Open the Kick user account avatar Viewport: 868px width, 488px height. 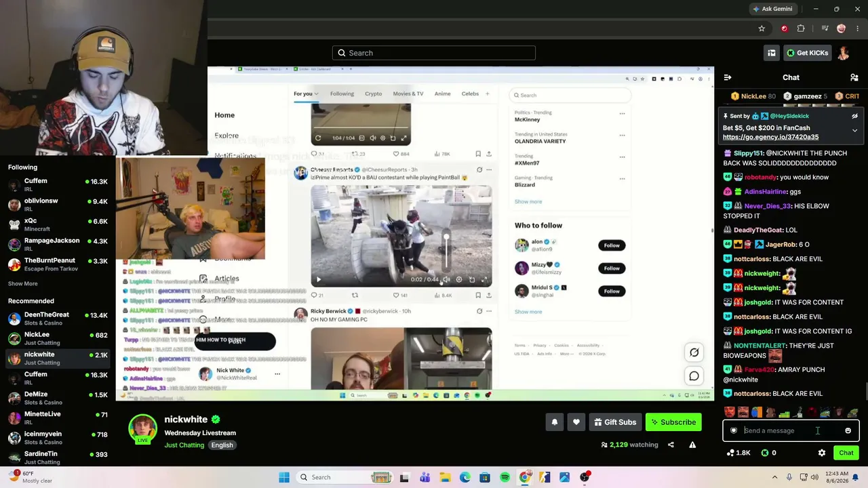(x=844, y=53)
